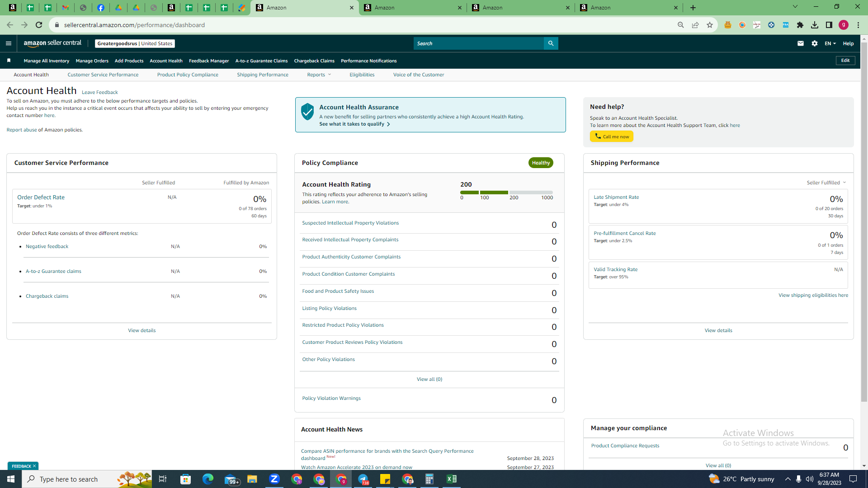Open the Chrome tab search chevron

click(795, 7)
